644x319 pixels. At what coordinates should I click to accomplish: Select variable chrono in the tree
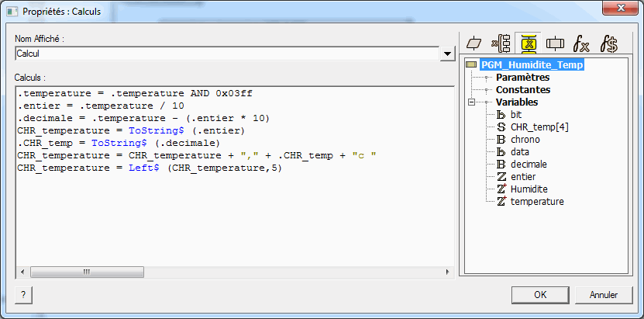(525, 140)
